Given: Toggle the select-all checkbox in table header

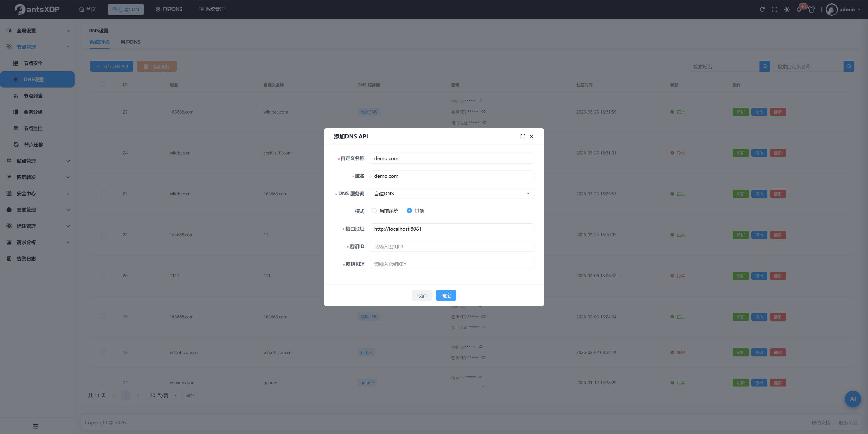Looking at the screenshot, I should (x=104, y=85).
